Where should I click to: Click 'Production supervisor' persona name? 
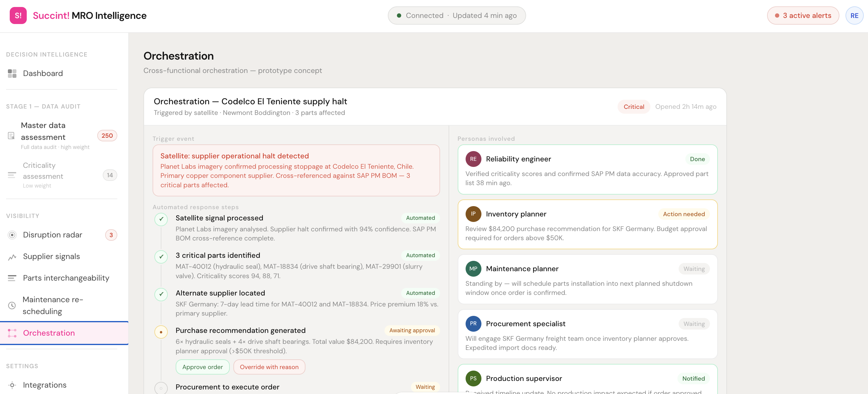524,378
